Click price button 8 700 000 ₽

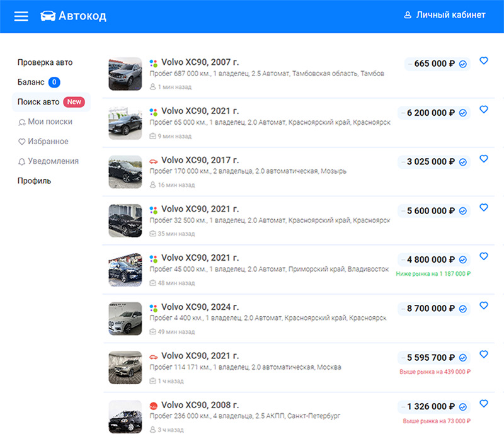[434, 309]
